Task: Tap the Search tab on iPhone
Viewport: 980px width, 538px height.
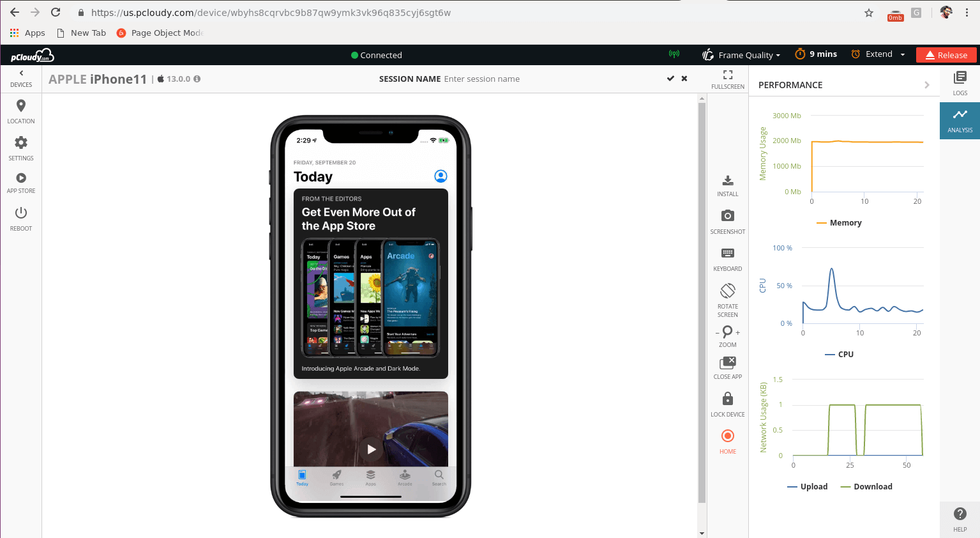Action: click(x=439, y=477)
